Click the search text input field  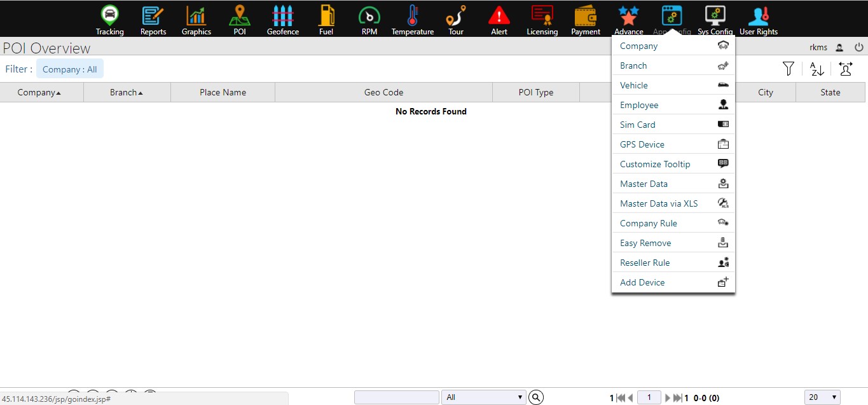point(396,397)
